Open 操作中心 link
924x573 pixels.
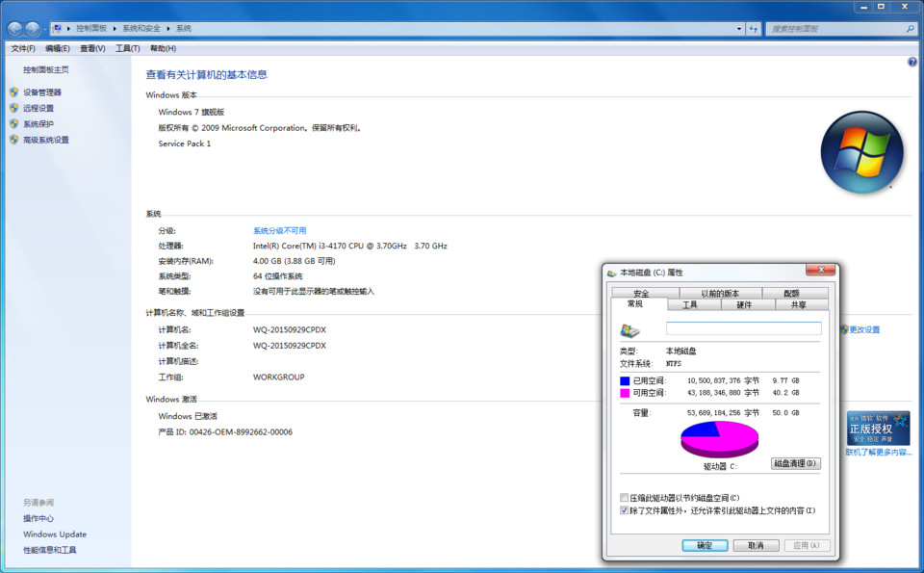38,518
